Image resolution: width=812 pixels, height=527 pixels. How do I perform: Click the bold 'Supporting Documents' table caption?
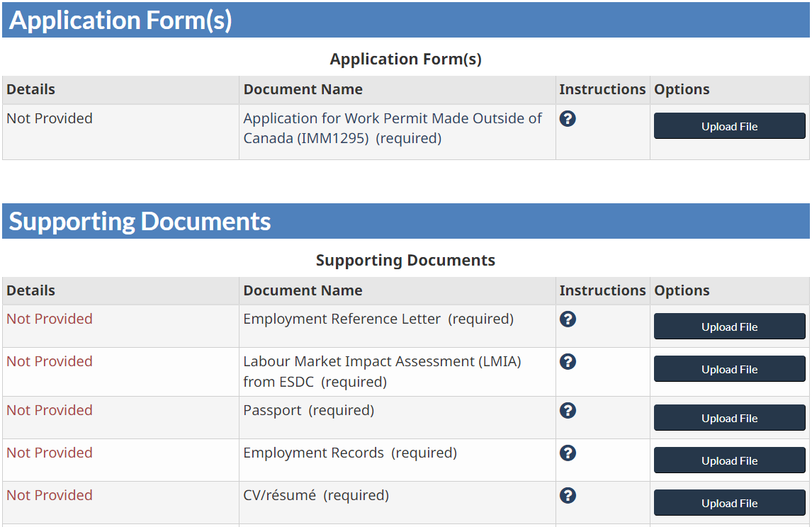[405, 260]
